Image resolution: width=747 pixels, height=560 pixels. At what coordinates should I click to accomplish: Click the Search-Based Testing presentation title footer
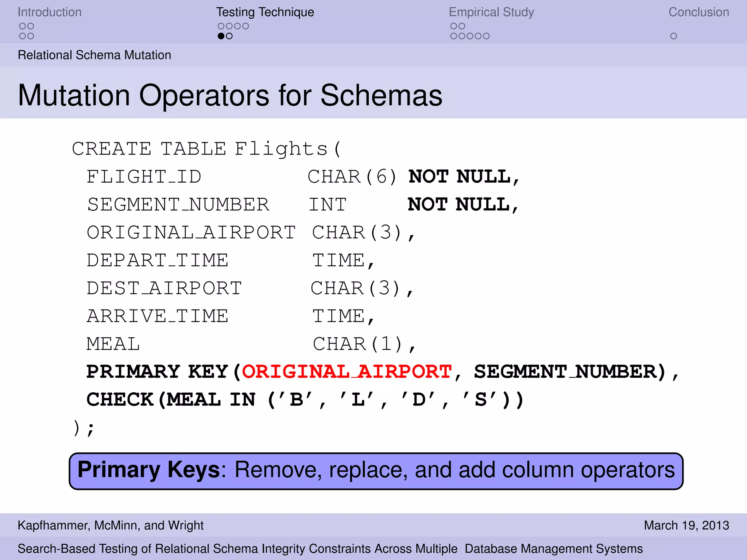tap(330, 549)
